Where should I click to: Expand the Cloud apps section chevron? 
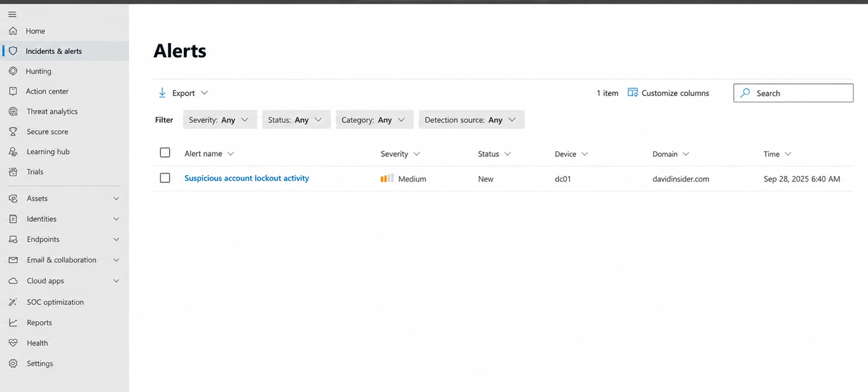[116, 281]
